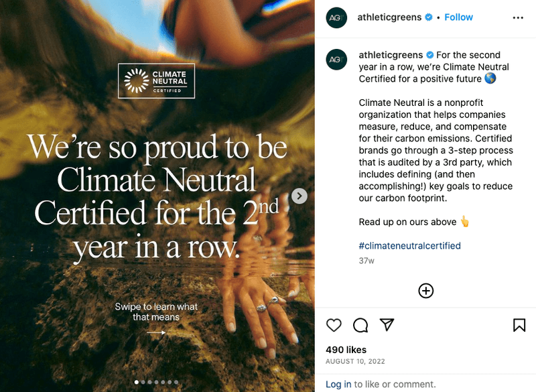The height and width of the screenshot is (392, 536).
Task: Open comments with the speech bubble icon
Action: tap(360, 324)
